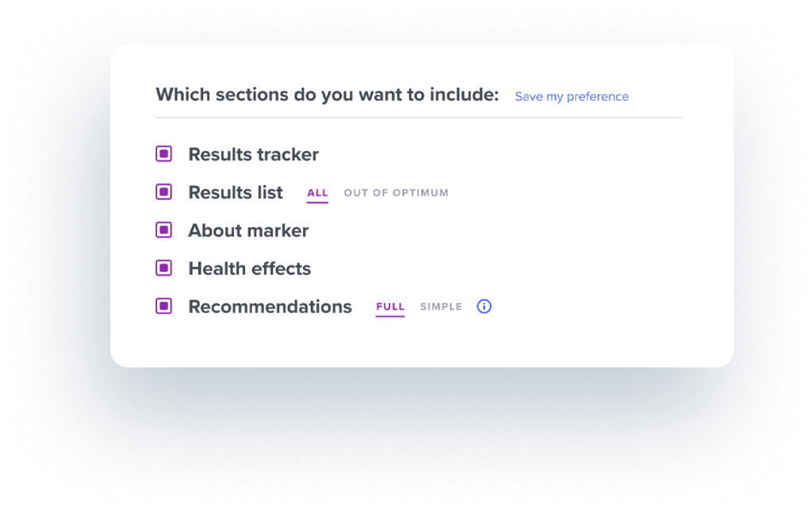Open the Recommendations info icon
Screen dimensions: 812x511
coord(484,306)
